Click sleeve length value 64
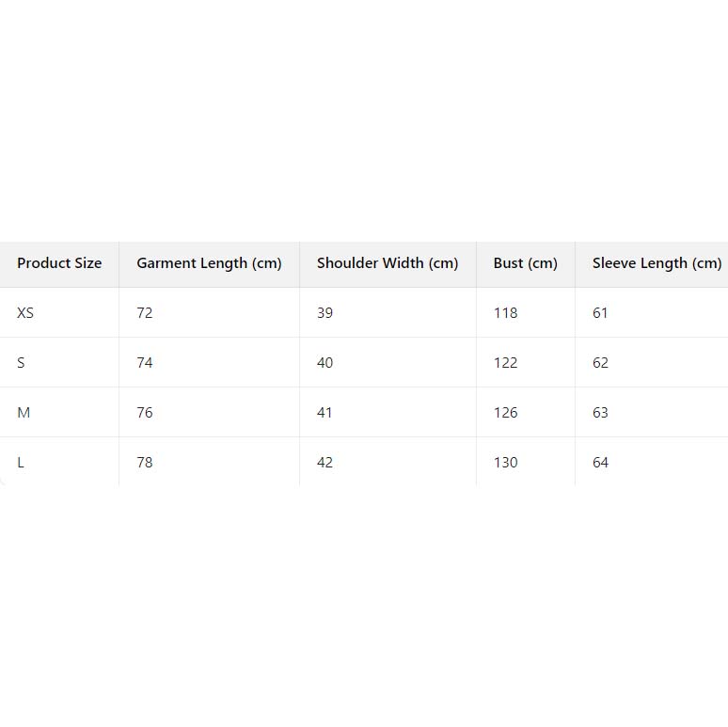 601,463
